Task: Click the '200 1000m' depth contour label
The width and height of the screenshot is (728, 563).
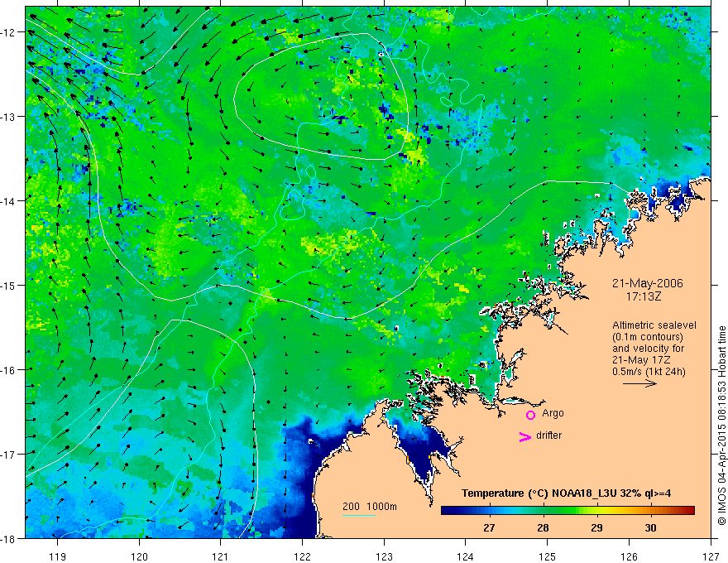Action: [x=370, y=507]
